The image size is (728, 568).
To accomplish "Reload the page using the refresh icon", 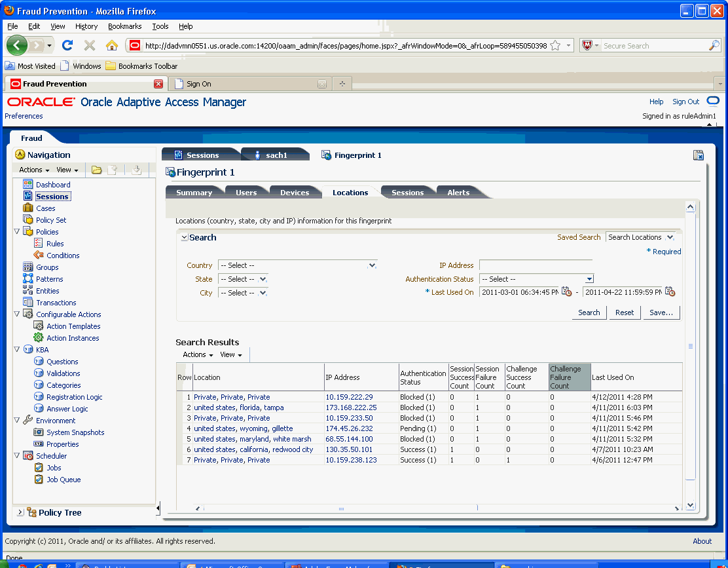I will coord(67,45).
